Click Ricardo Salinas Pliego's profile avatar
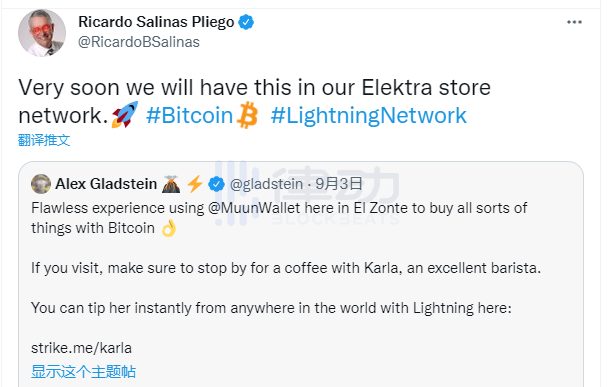The width and height of the screenshot is (614, 387). [x=42, y=33]
